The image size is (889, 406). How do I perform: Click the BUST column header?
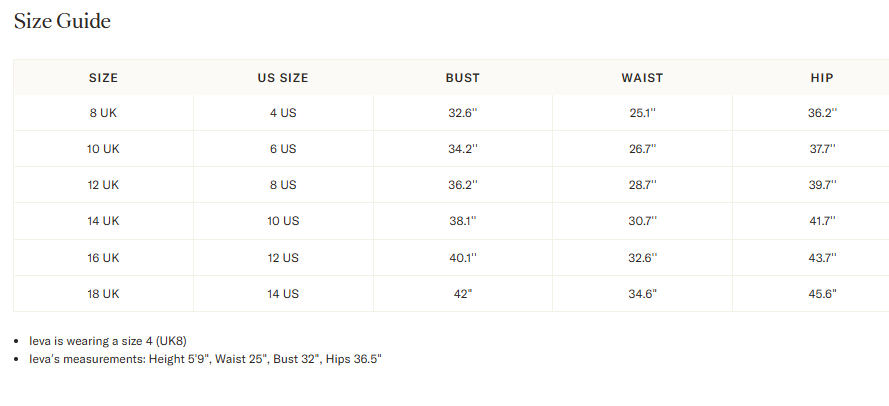pyautogui.click(x=463, y=78)
